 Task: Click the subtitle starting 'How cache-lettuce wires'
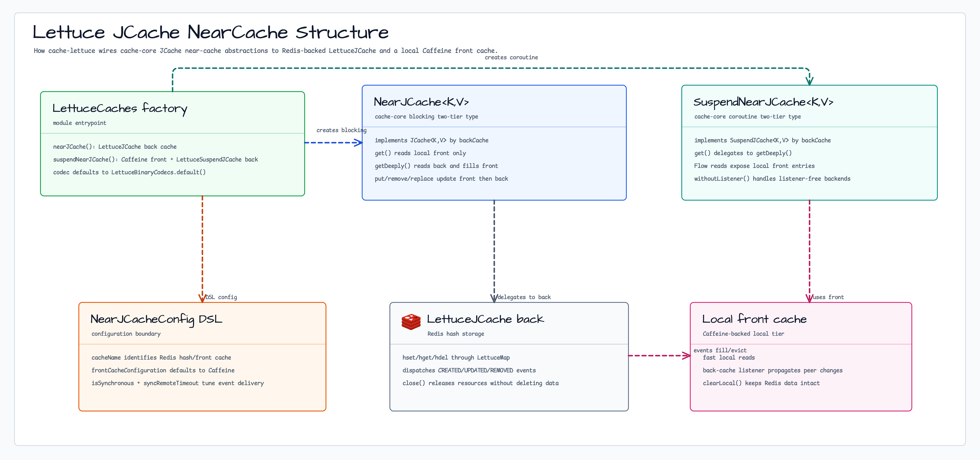tap(265, 50)
